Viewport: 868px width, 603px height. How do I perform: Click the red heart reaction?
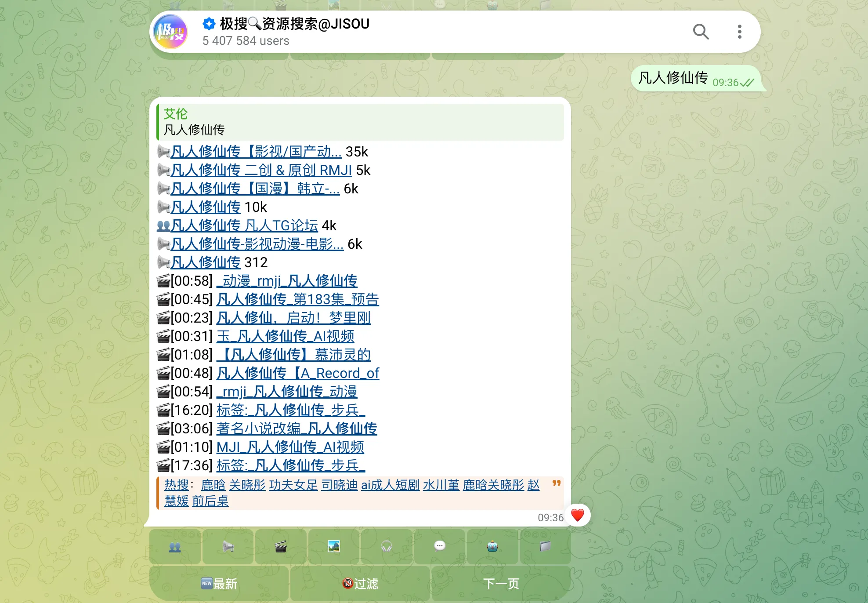click(x=578, y=515)
